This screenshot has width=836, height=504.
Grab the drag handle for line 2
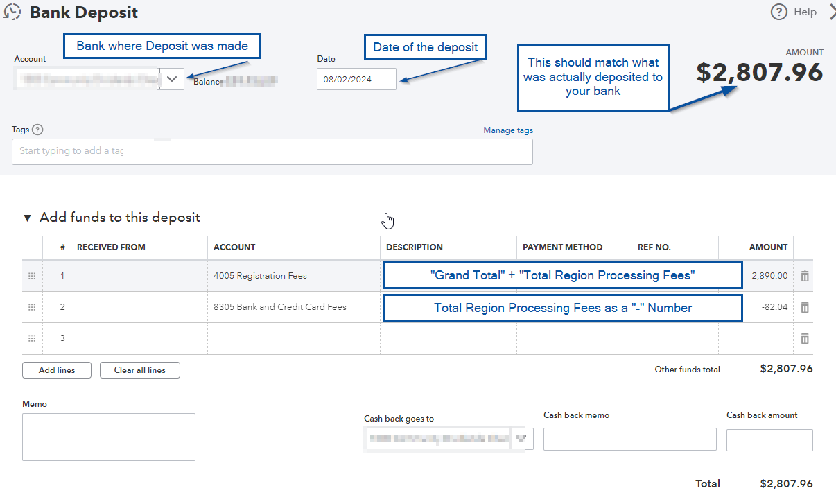pos(31,307)
